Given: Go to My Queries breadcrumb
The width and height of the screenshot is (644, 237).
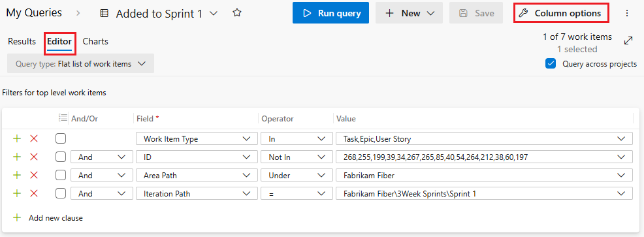Looking at the screenshot, I should point(34,12).
